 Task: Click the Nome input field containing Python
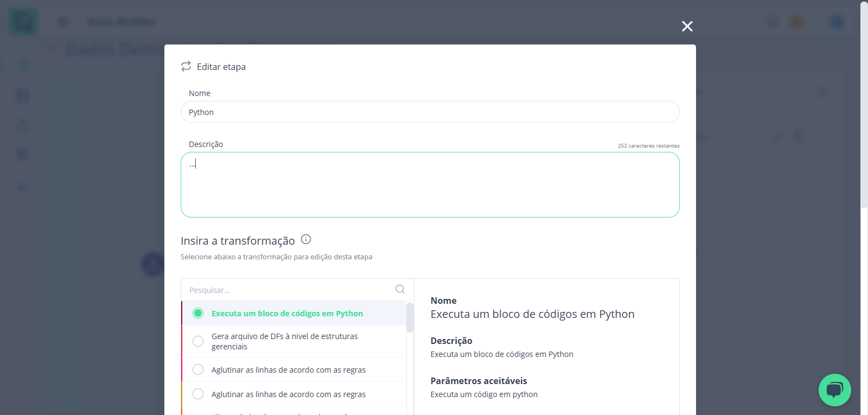coord(430,112)
